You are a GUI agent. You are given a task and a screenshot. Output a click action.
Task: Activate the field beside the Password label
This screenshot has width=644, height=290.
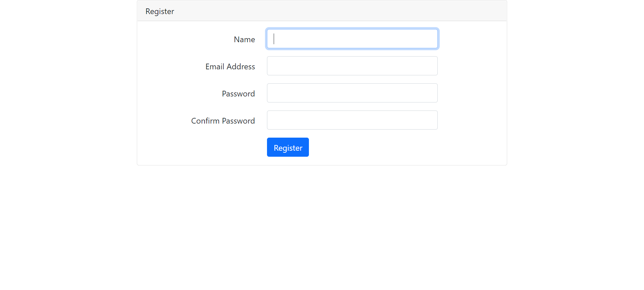(x=352, y=93)
